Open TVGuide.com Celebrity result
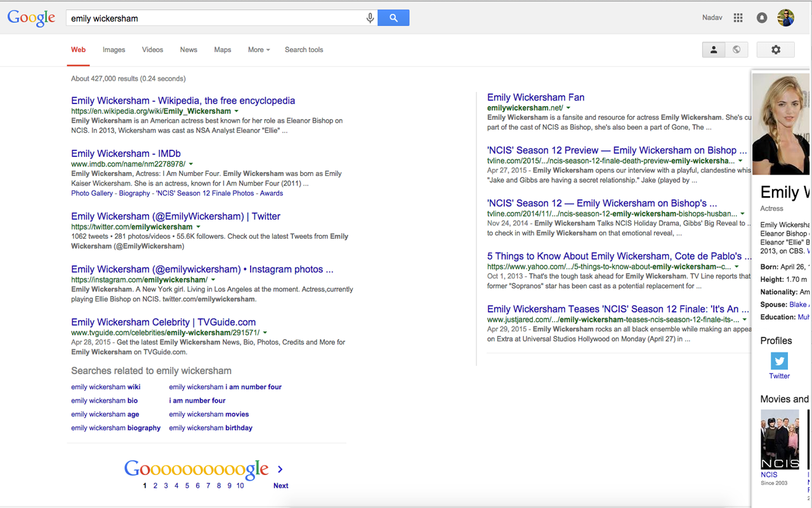This screenshot has height=508, width=812. 163,322
